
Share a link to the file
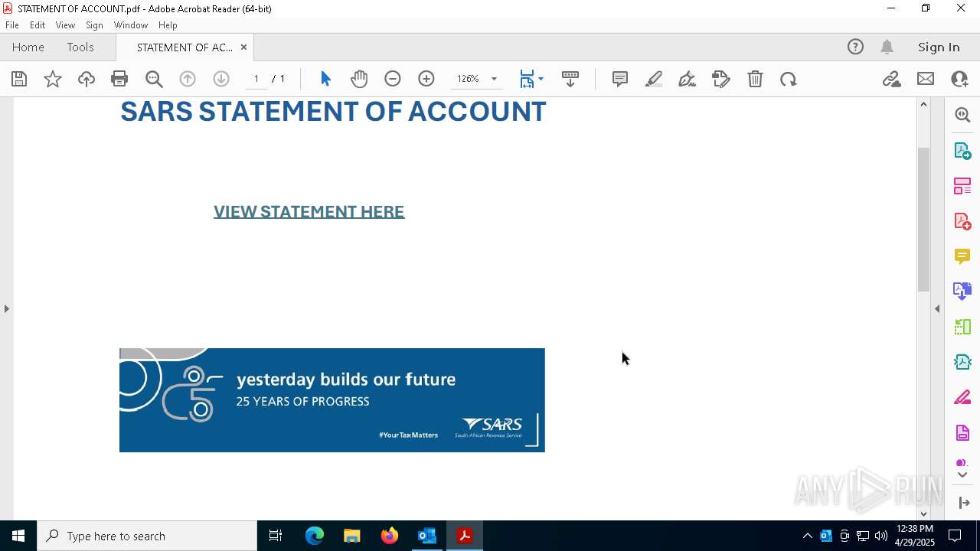pyautogui.click(x=891, y=79)
